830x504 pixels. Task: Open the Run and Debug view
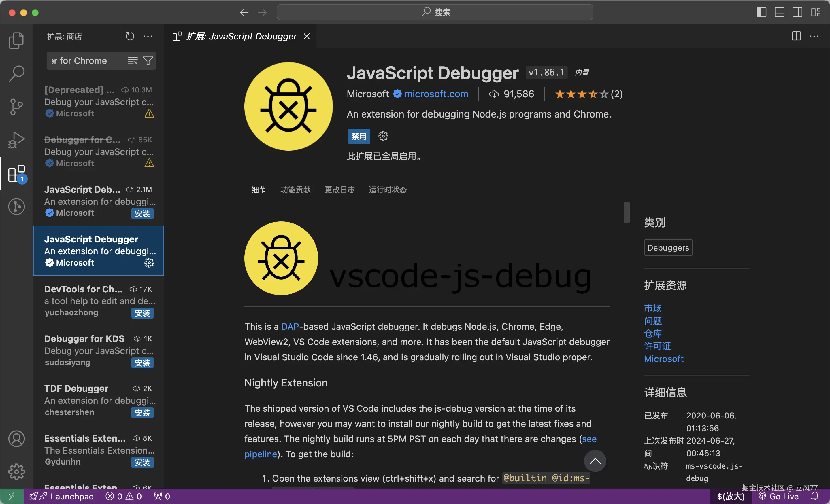tap(16, 140)
